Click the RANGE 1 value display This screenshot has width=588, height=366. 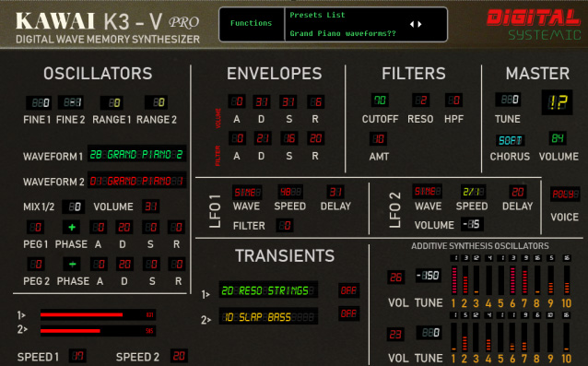click(112, 102)
